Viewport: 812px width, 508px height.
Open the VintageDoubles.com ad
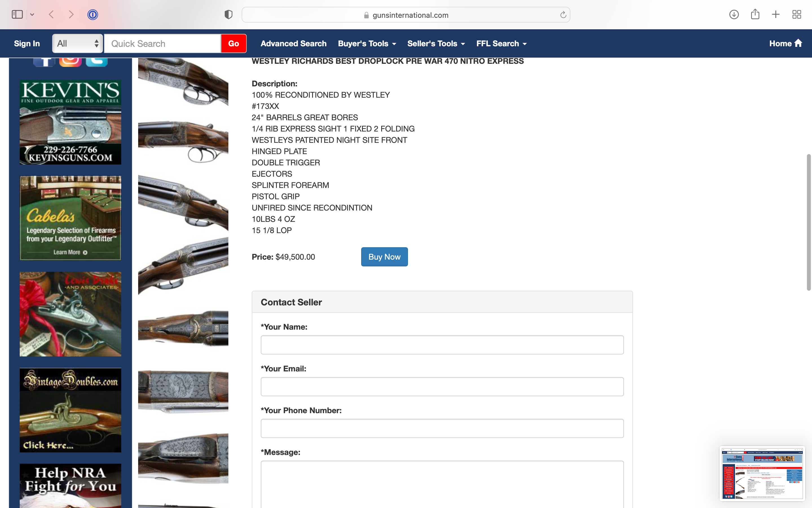(70, 410)
